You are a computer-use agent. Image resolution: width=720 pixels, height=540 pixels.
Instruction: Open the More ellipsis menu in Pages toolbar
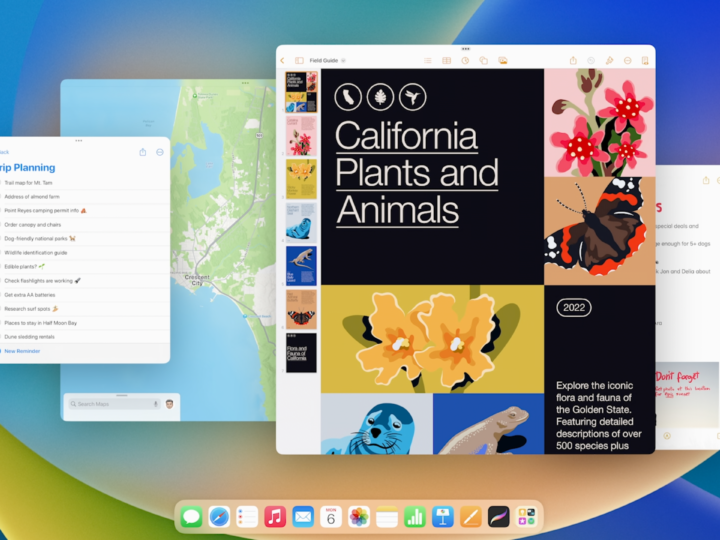pos(627,61)
